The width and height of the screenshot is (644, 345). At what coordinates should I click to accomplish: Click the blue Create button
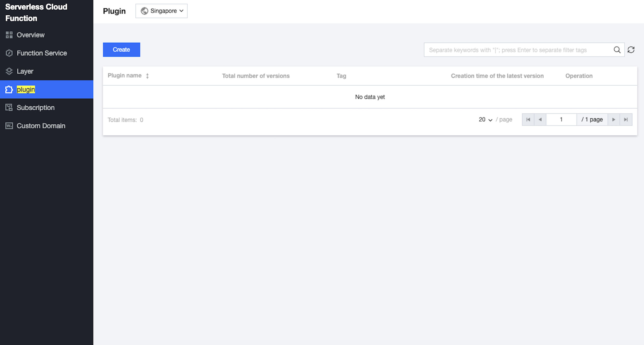(x=121, y=50)
